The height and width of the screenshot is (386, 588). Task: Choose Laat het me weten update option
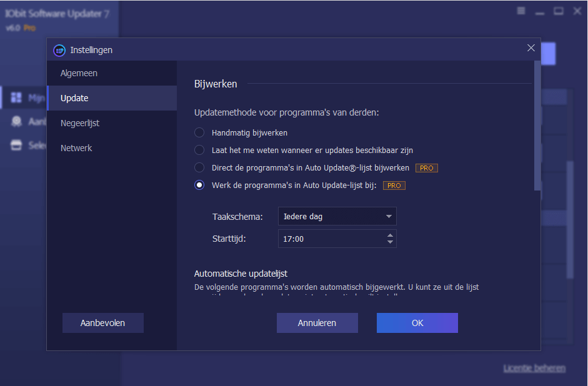(x=199, y=150)
